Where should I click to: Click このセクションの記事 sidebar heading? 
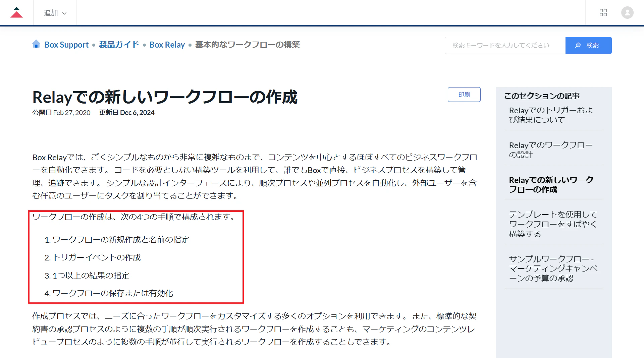[x=542, y=96]
